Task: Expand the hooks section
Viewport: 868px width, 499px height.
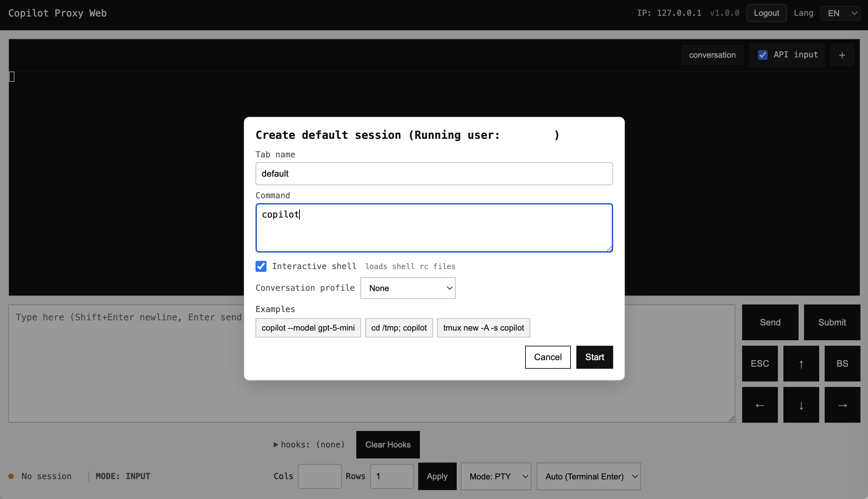Action: 275,444
